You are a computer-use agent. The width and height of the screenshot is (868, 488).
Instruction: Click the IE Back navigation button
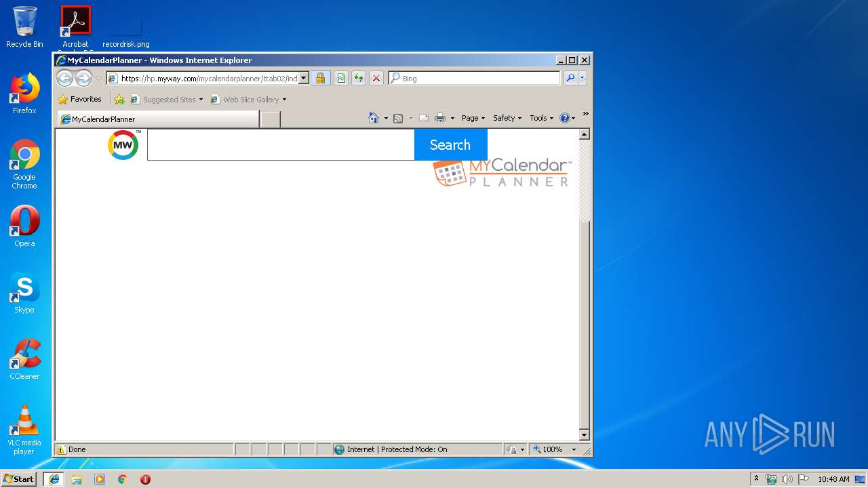pos(64,79)
